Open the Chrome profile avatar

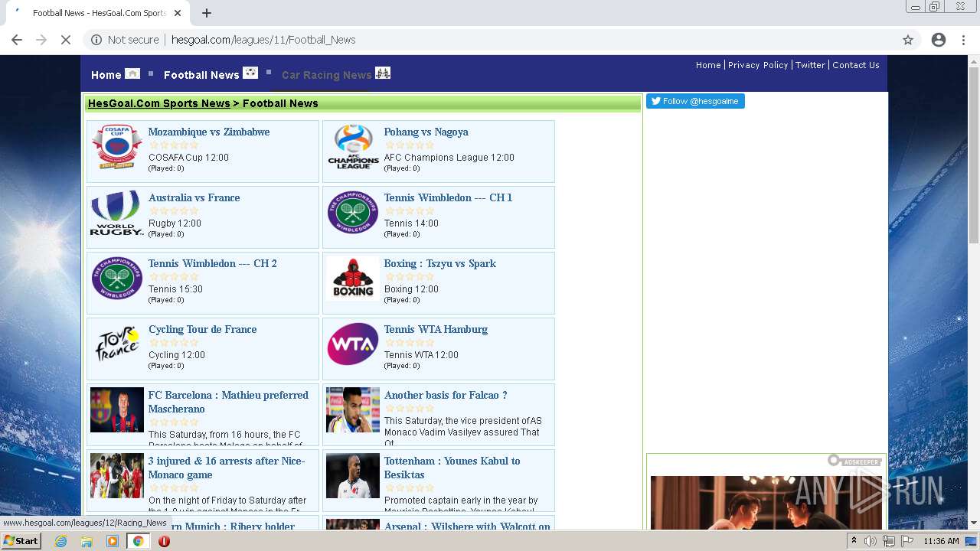[939, 40]
